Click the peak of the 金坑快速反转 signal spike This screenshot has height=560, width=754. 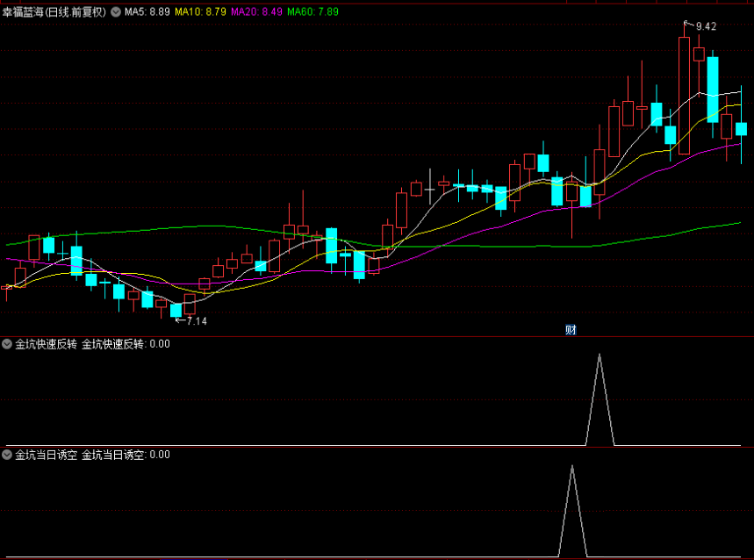[600, 355]
